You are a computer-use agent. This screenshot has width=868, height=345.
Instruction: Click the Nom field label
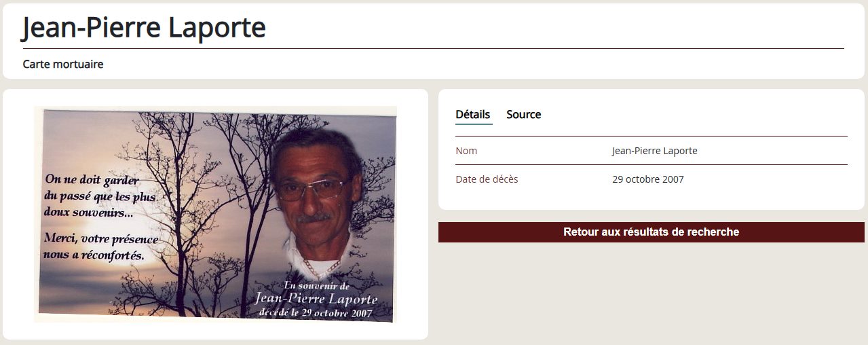pos(466,151)
